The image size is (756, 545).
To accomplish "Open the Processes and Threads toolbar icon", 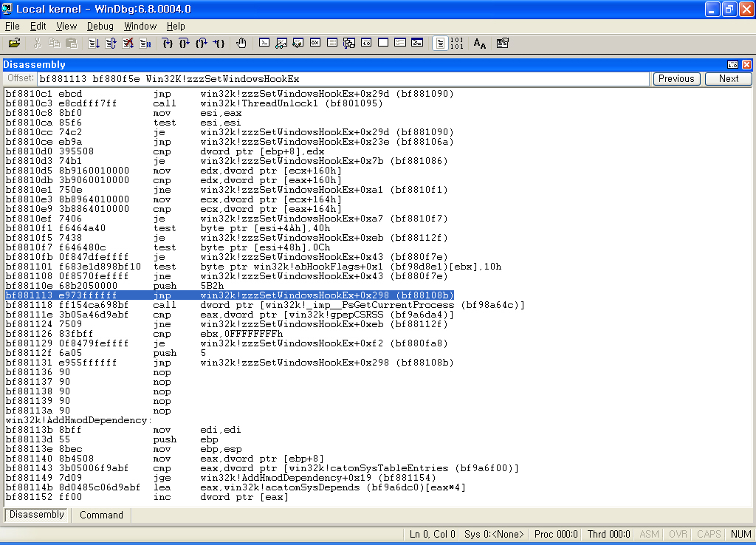I will (400, 44).
